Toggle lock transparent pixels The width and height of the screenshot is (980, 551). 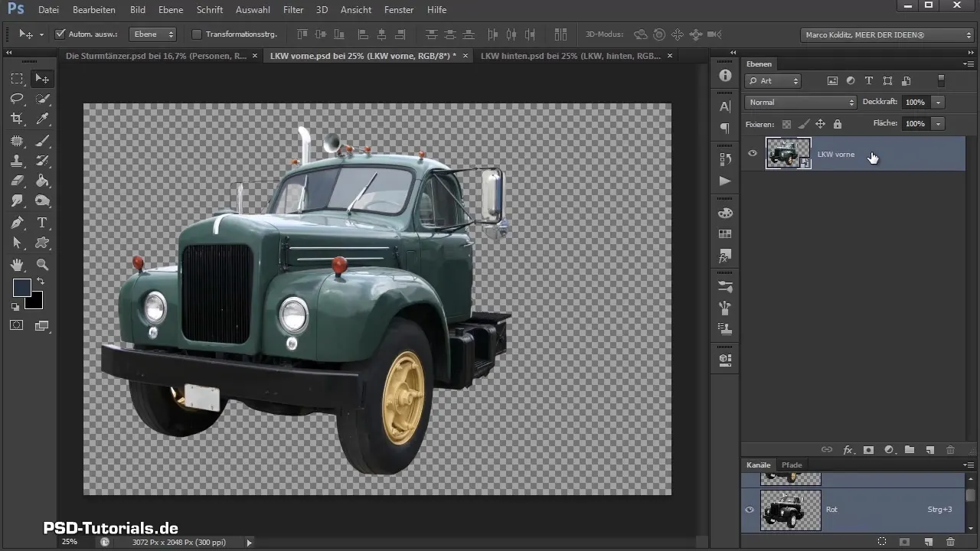tap(786, 124)
